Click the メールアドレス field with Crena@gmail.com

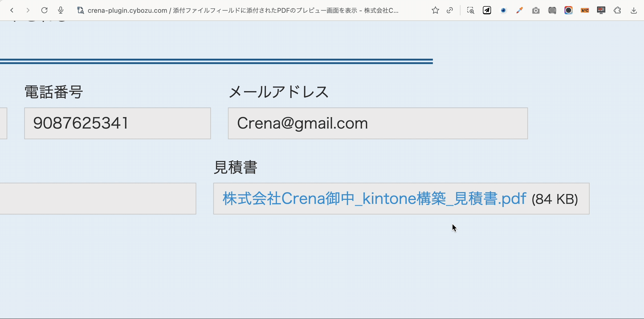[377, 123]
